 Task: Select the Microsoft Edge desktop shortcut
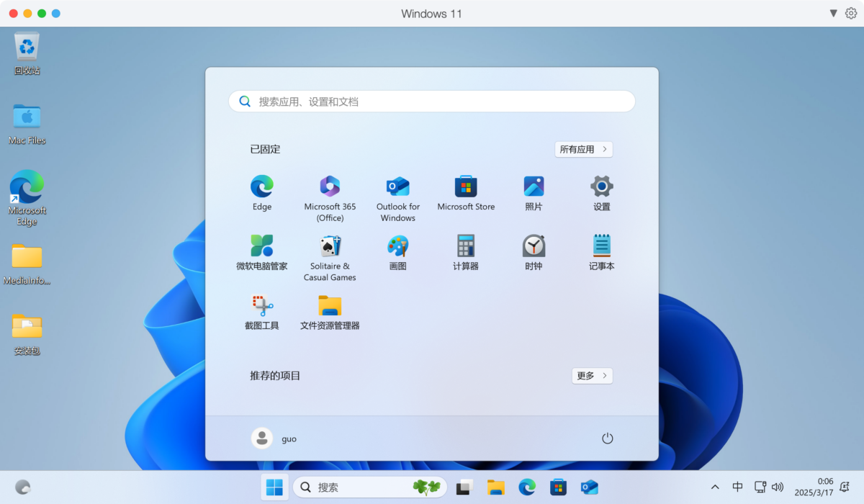coord(27,198)
